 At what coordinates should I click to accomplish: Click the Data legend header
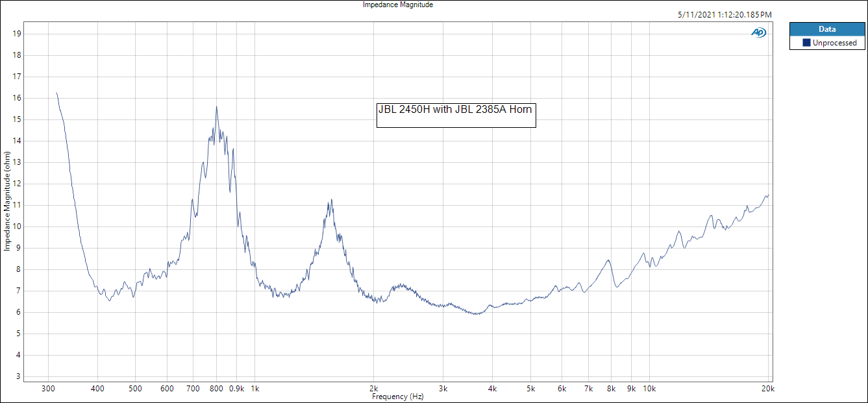click(x=827, y=29)
